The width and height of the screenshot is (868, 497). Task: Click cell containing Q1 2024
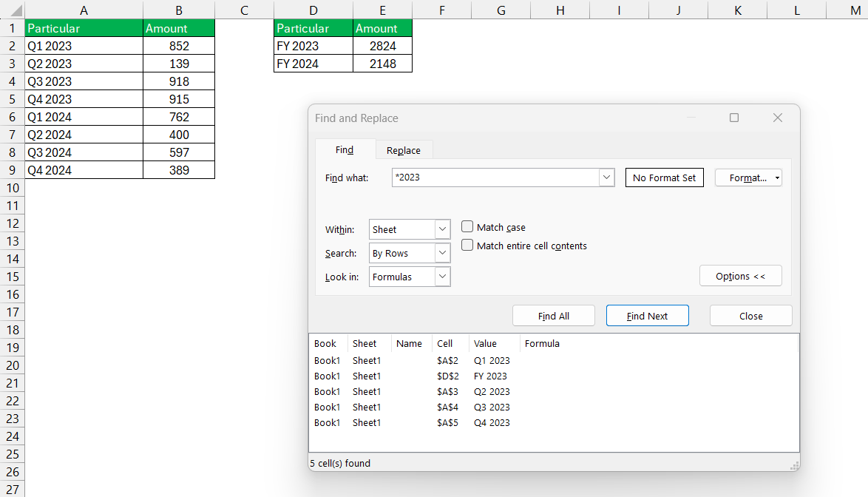point(84,117)
